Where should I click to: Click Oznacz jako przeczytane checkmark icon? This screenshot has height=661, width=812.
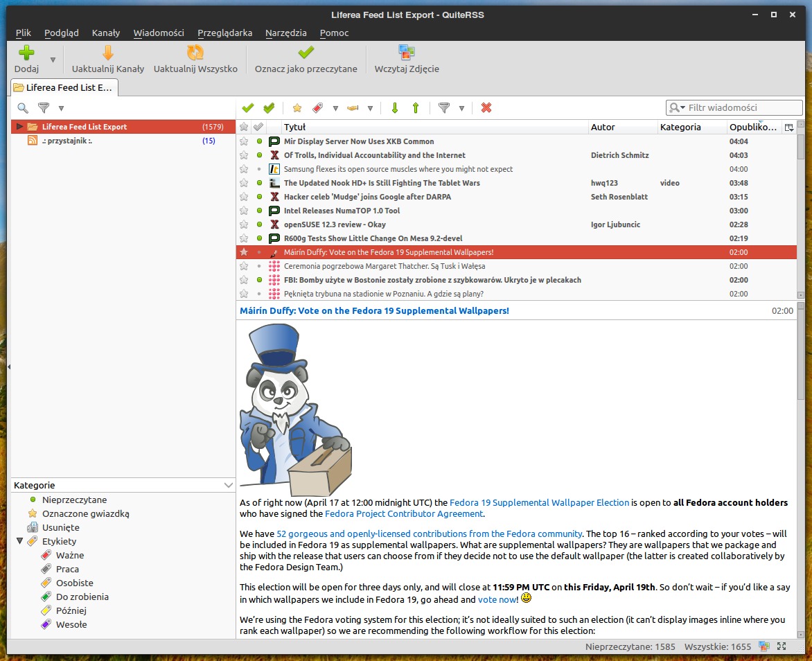click(306, 53)
